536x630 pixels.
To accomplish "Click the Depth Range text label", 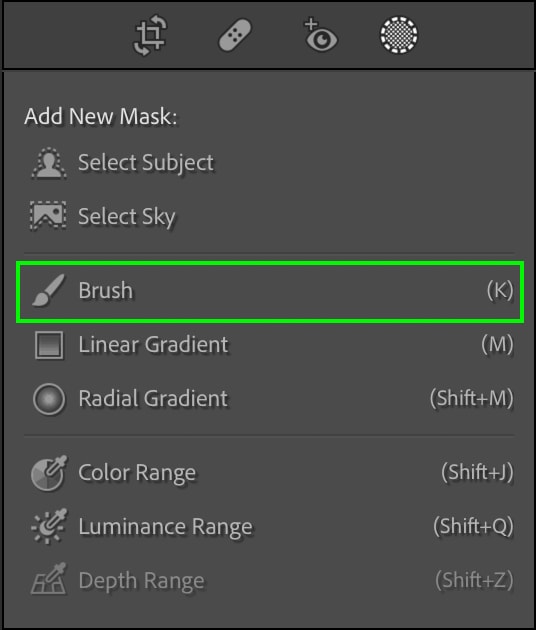I will coord(141,581).
